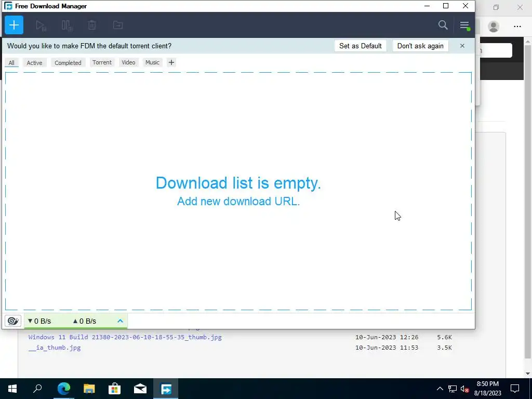Open Windows 11 Build thumb.jpg link in browser
The height and width of the screenshot is (399, 532).
125,337
